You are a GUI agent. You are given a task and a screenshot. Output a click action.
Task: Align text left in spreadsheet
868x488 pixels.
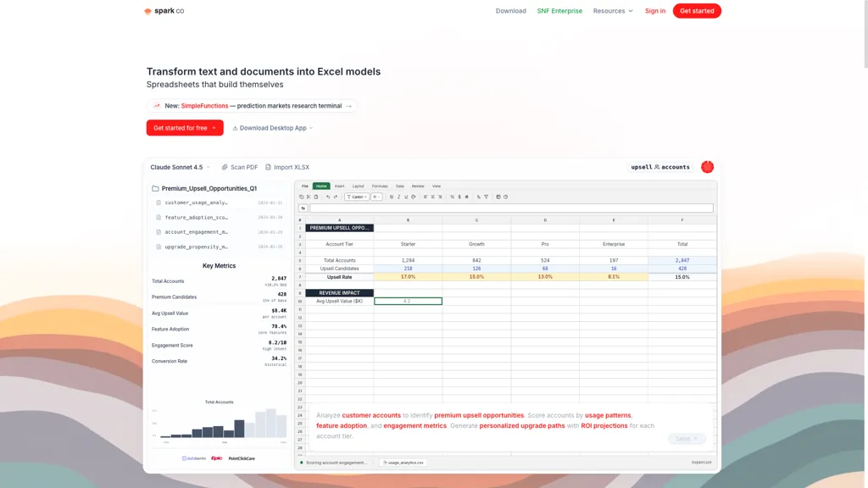[426, 197]
